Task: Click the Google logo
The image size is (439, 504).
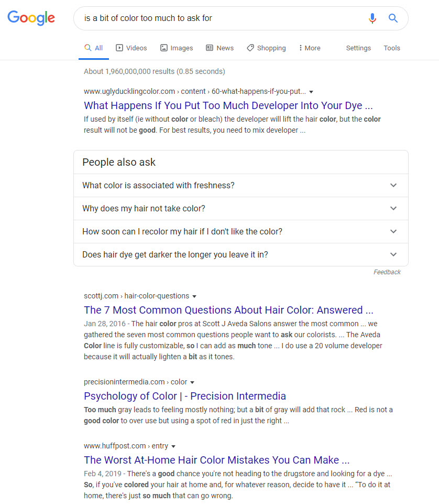Action: (31, 18)
